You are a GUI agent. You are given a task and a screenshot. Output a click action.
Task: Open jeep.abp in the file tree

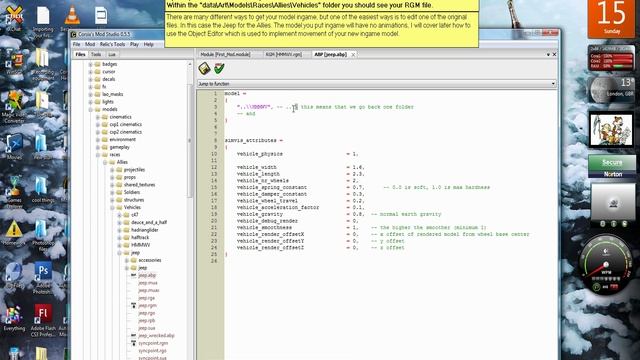click(x=147, y=276)
